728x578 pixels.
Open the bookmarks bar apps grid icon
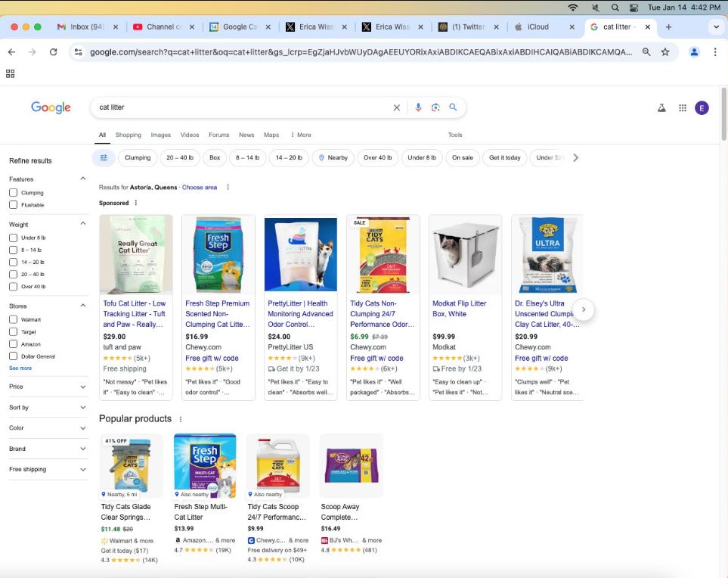click(11, 73)
